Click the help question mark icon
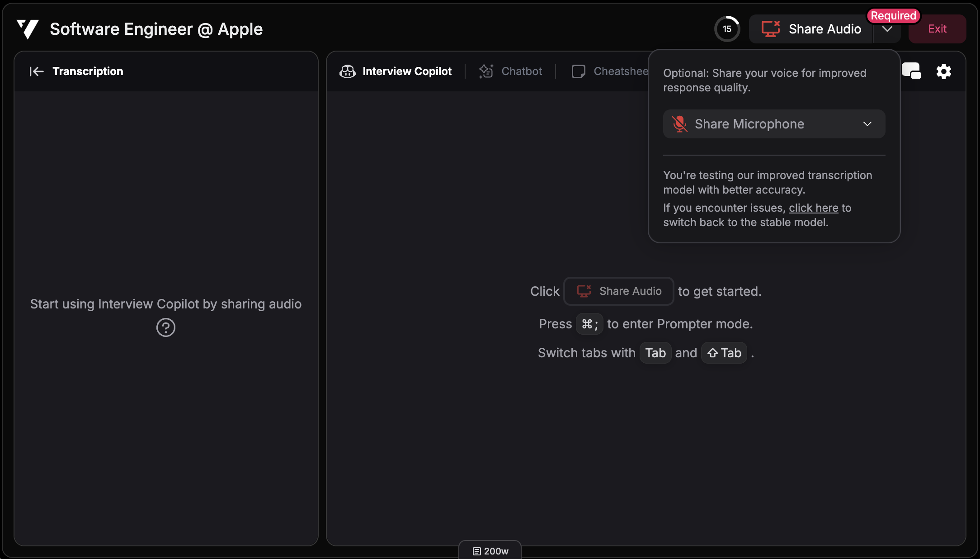Image resolution: width=980 pixels, height=559 pixels. pyautogui.click(x=165, y=327)
